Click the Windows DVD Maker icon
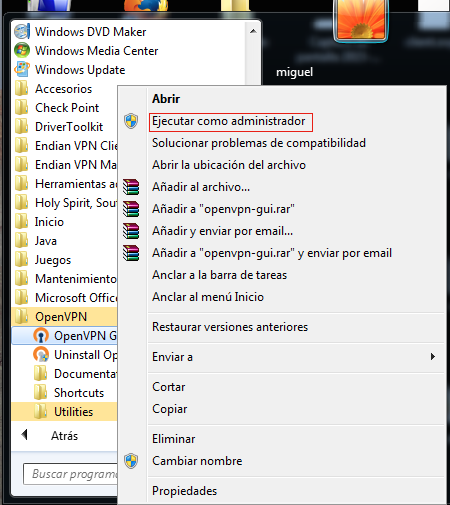 (22, 32)
